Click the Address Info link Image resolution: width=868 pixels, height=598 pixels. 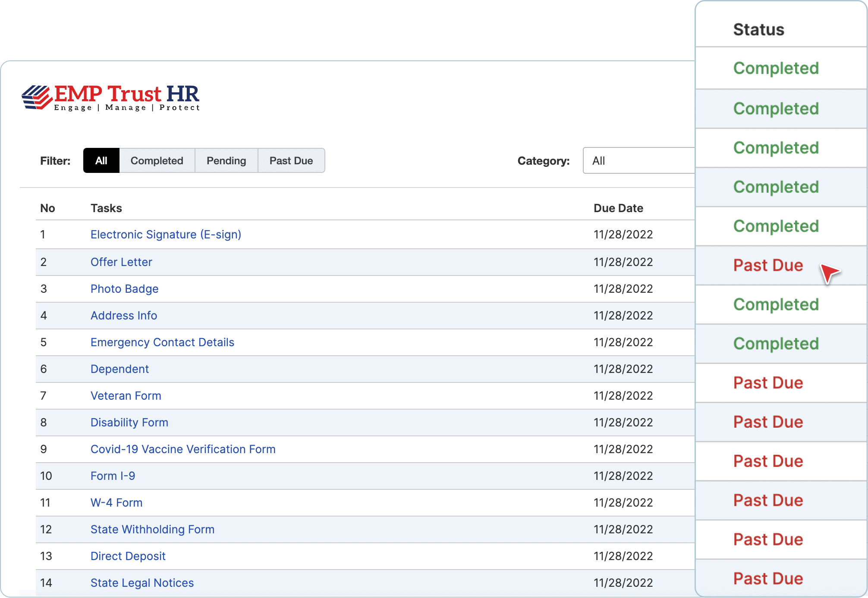click(x=124, y=316)
